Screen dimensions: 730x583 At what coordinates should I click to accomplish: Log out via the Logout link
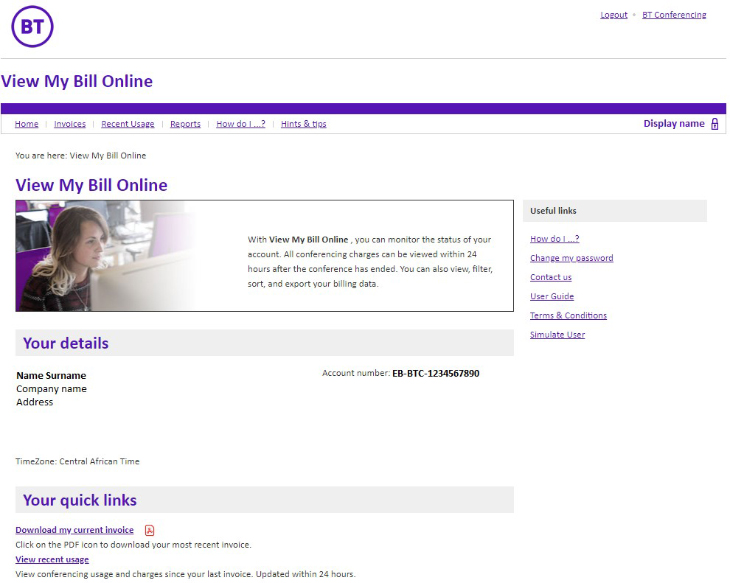tap(614, 15)
